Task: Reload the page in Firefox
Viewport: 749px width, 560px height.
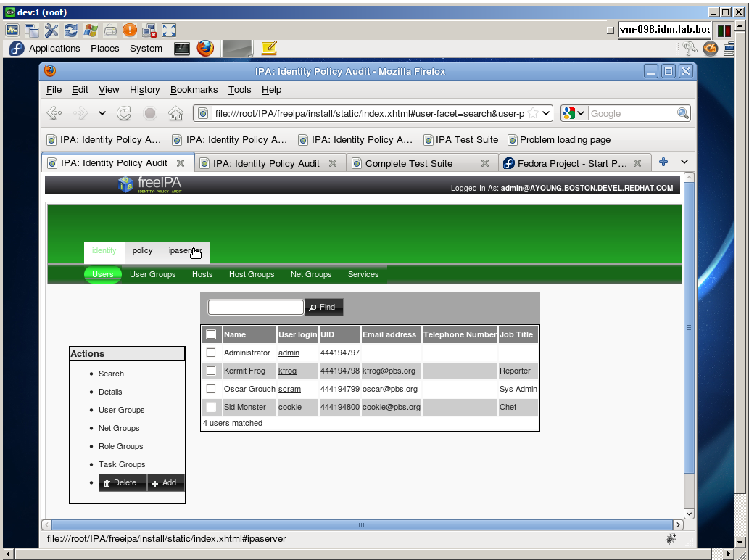Action: 124,113
